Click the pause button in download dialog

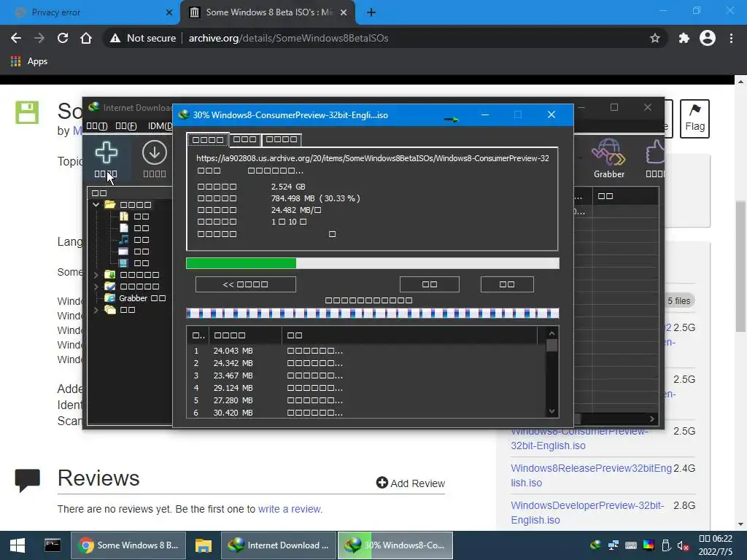(429, 284)
